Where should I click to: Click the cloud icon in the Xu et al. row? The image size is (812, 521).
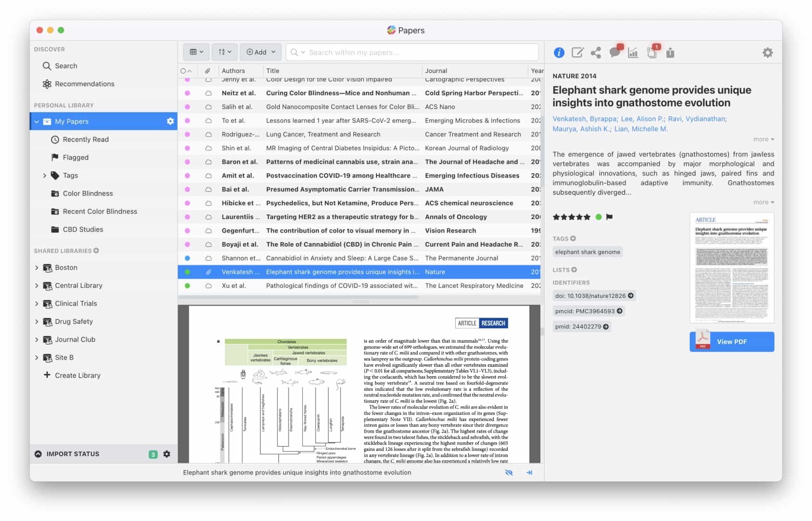[208, 285]
